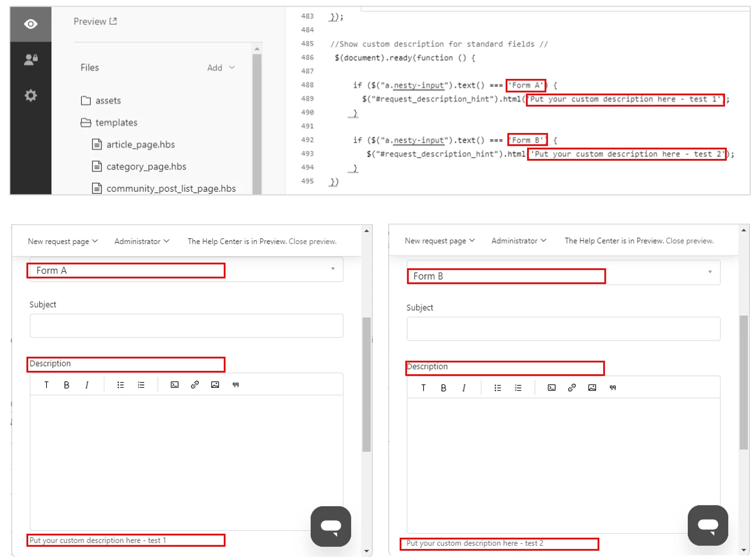This screenshot has width=756, height=558.
Task: Click scroll down arrow in right preview
Action: 744,550
